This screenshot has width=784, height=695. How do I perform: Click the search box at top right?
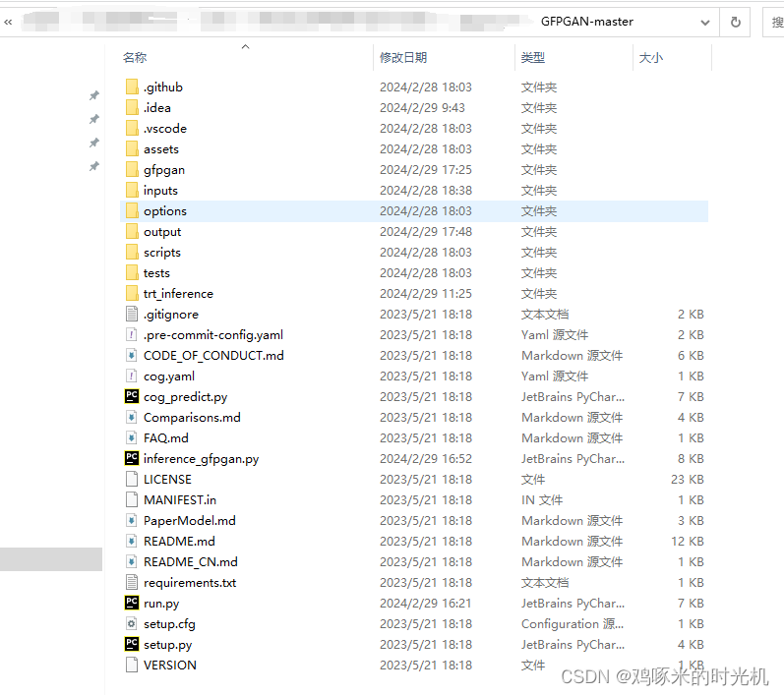(774, 22)
